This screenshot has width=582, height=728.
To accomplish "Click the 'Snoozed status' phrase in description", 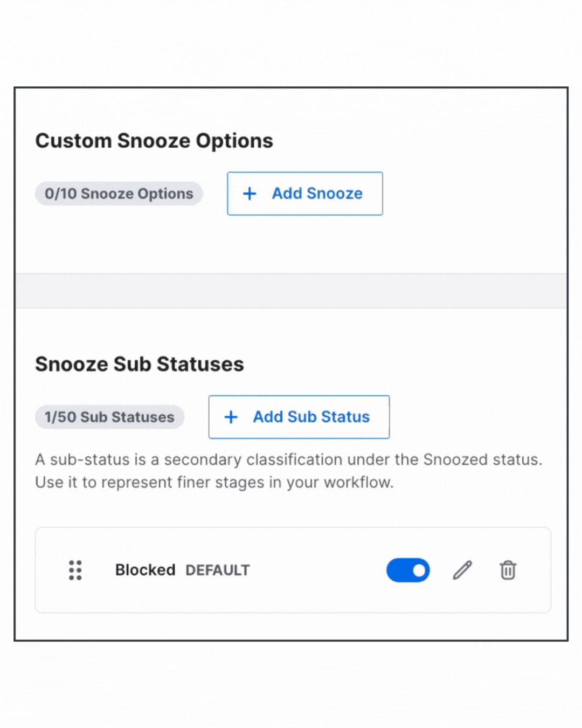I will (481, 459).
